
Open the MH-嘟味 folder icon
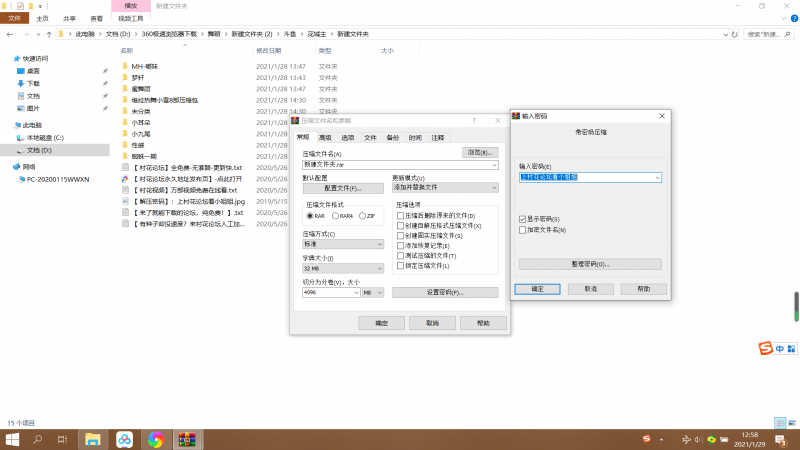[125, 66]
